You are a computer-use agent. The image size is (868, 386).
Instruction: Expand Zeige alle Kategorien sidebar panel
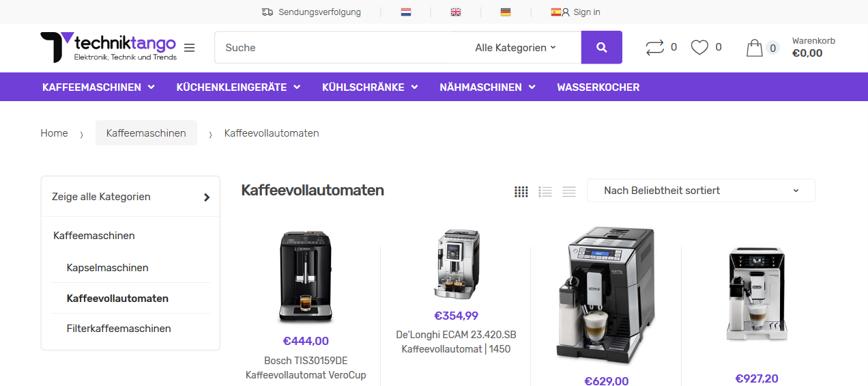[x=130, y=197]
